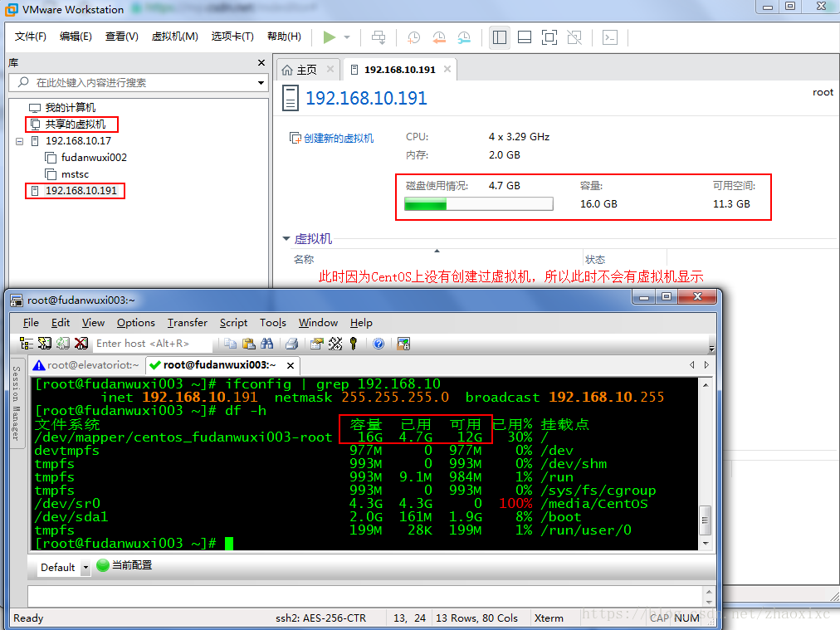Click the Find binoculars icon
This screenshot has height=630, width=840.
coord(266,344)
